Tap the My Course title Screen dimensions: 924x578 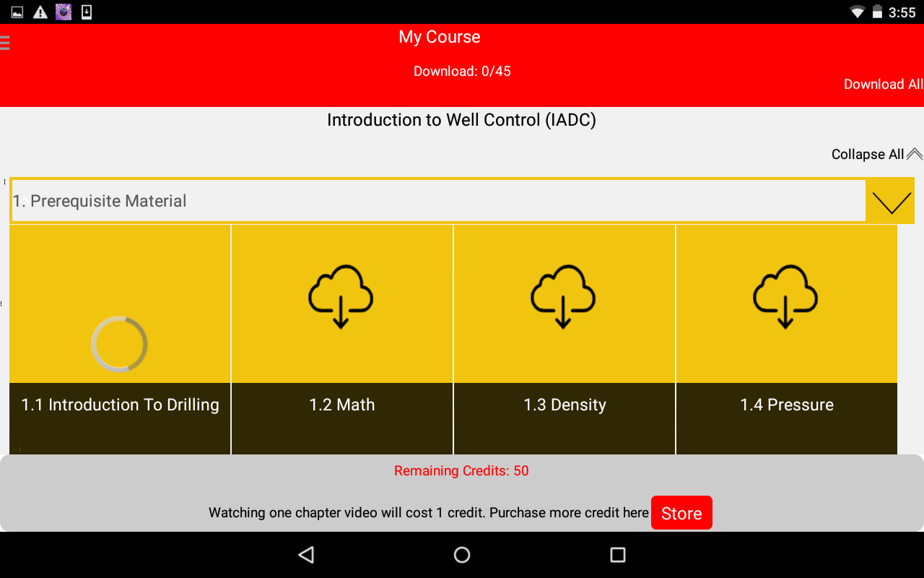(x=440, y=37)
